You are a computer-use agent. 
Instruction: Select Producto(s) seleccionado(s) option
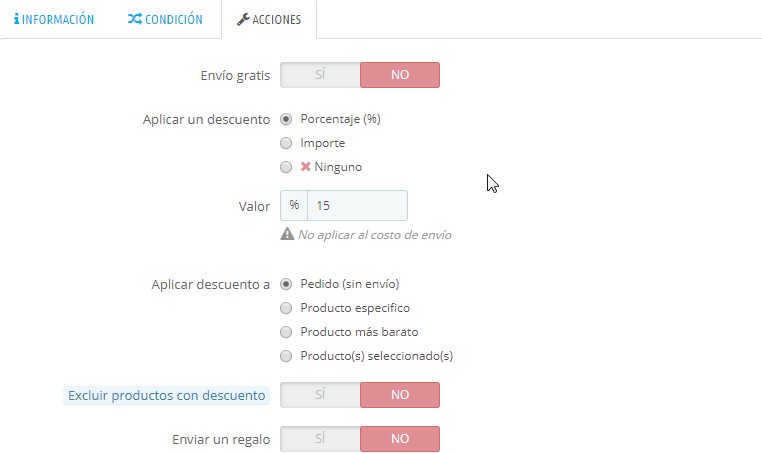[286, 356]
